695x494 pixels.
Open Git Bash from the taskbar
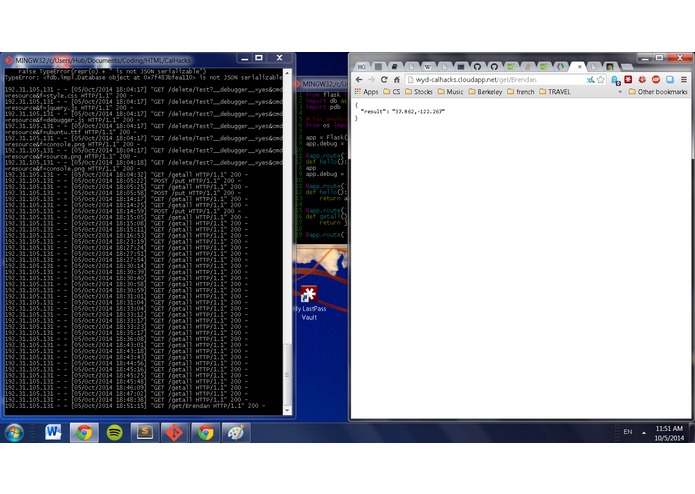pos(175,432)
